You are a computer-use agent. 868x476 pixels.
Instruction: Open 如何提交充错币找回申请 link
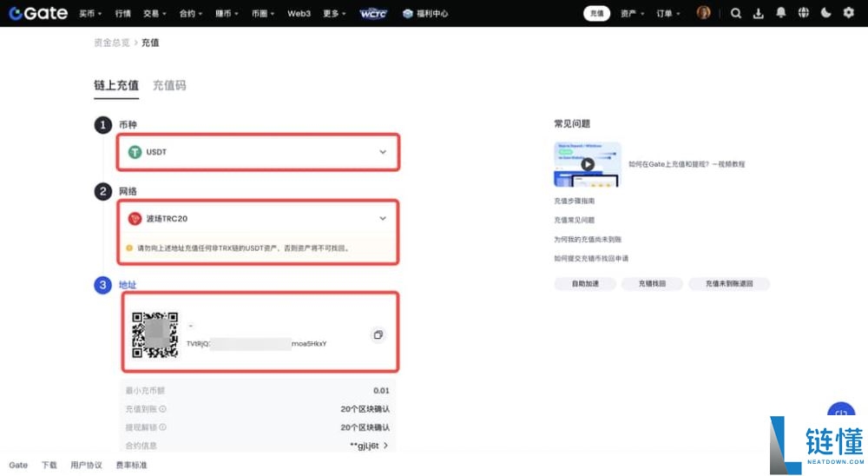(590, 258)
